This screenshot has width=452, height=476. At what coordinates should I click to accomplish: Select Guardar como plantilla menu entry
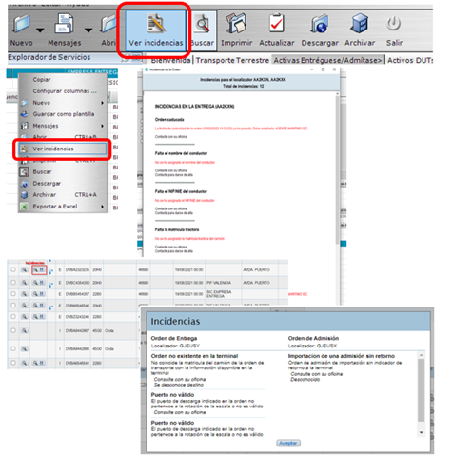[x=64, y=114]
